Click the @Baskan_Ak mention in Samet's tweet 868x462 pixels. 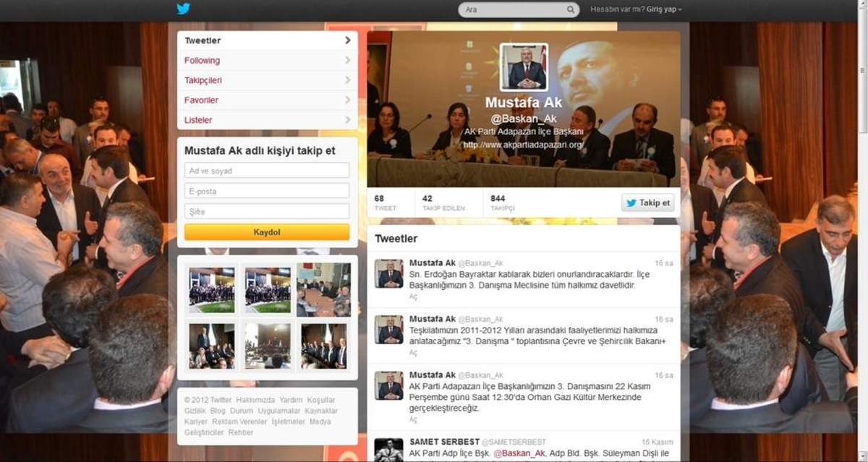coord(519,453)
